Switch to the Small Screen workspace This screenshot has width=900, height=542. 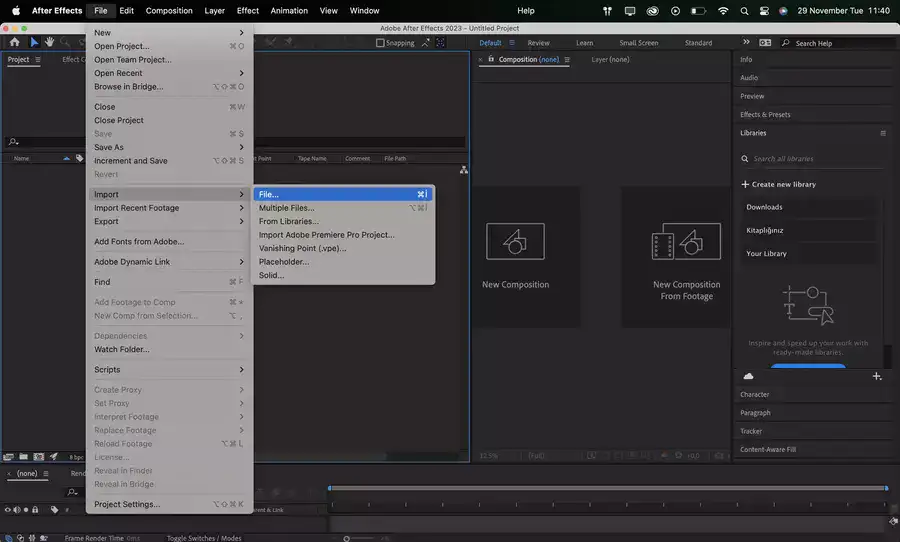click(639, 42)
